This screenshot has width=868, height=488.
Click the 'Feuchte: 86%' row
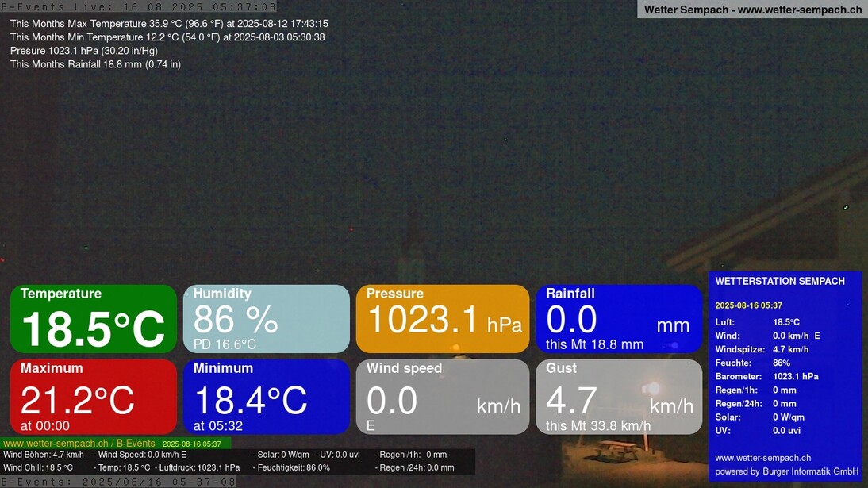click(x=753, y=363)
